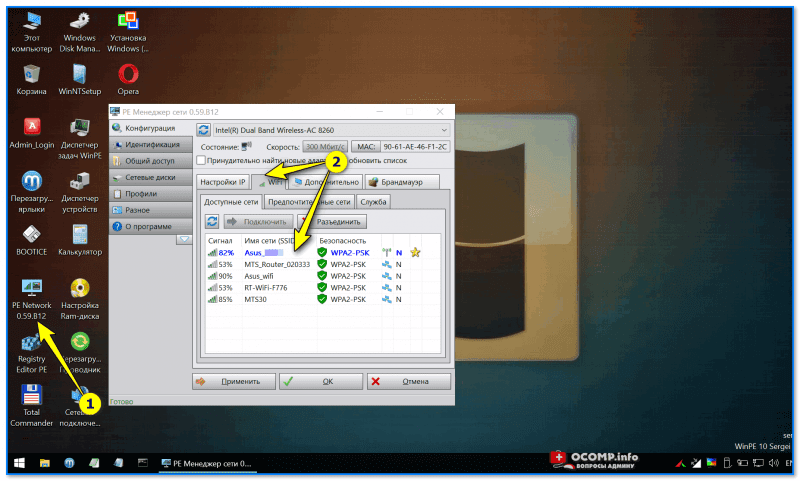Select the MTS_Router_020333 network row

point(322,264)
